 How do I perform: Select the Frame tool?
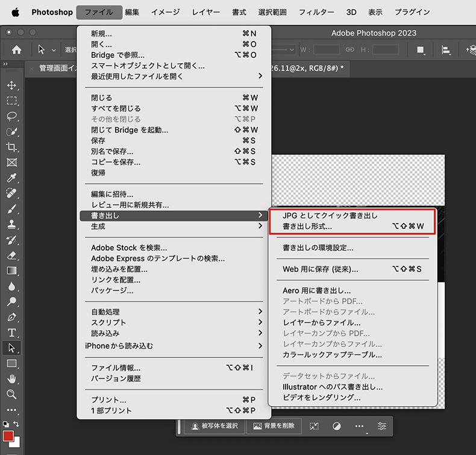tap(11, 163)
